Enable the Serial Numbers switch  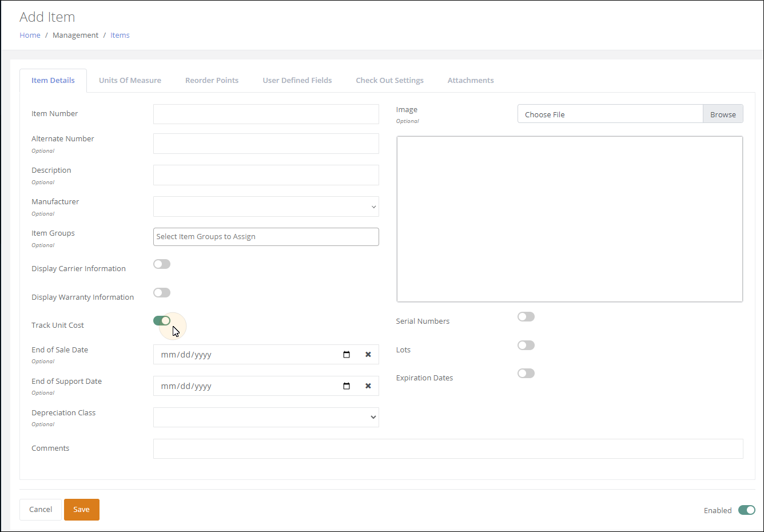point(526,316)
